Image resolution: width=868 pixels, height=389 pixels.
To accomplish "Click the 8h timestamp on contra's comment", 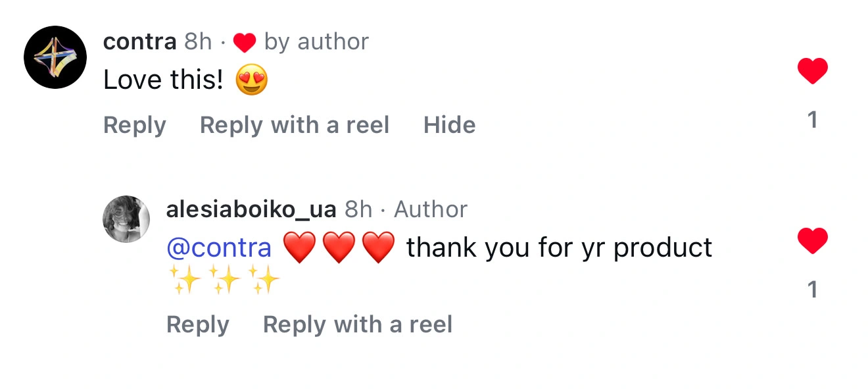I will [x=198, y=42].
